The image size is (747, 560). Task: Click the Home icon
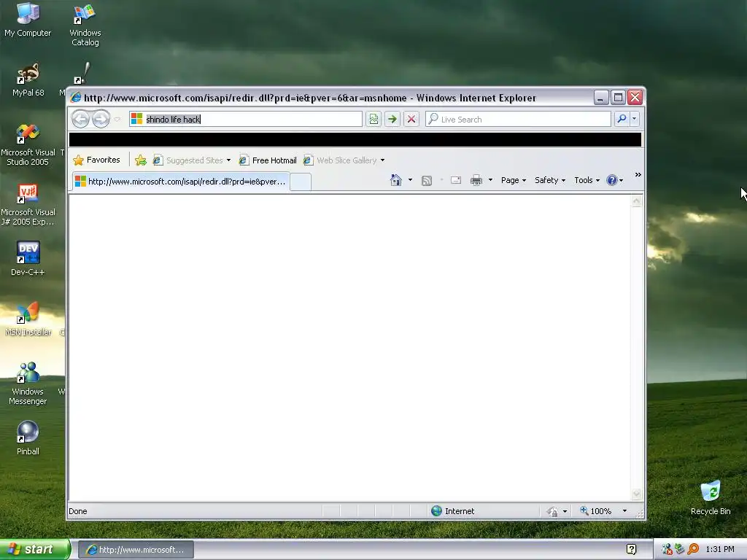tap(396, 180)
